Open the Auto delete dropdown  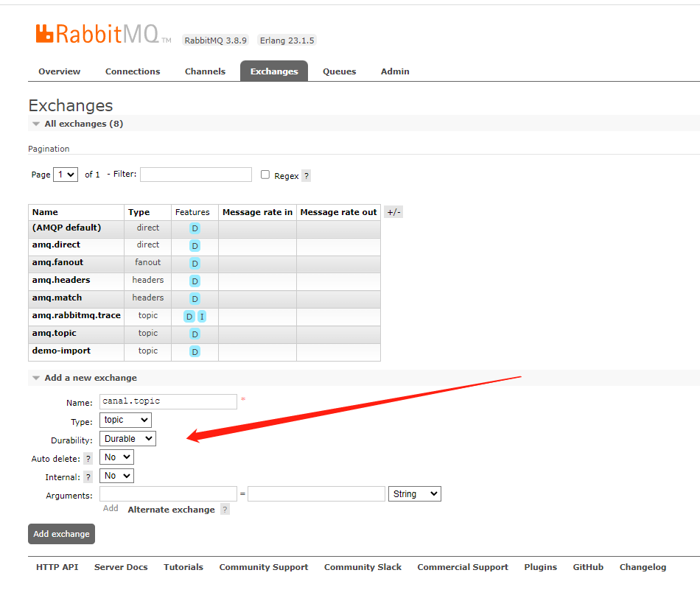click(116, 457)
